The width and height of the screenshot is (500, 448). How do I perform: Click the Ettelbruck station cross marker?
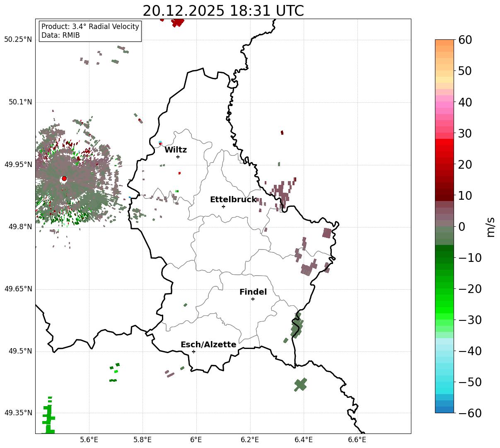tap(223, 206)
